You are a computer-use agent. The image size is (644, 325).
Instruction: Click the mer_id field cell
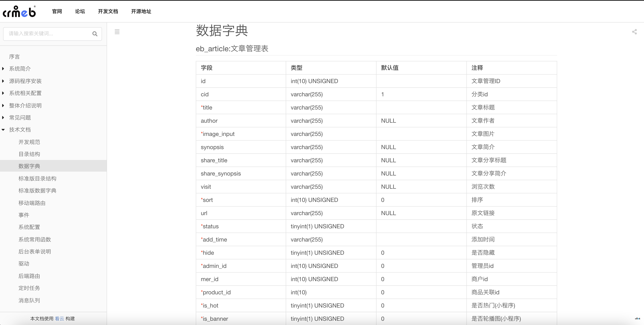[x=241, y=279]
